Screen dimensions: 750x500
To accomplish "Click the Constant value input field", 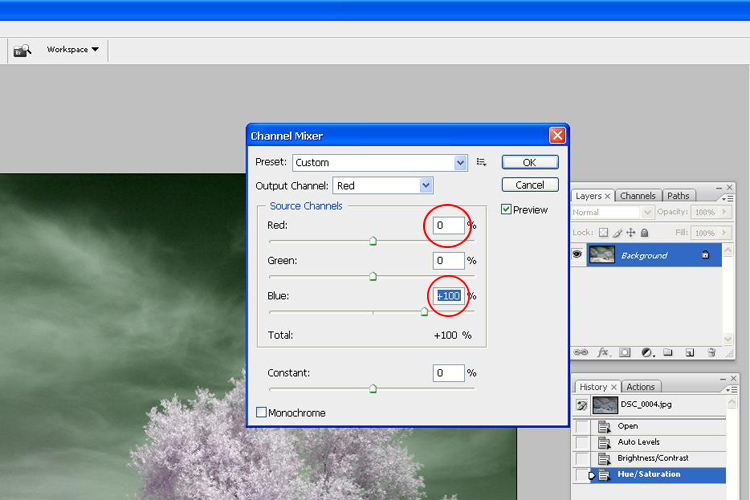I will tap(448, 373).
